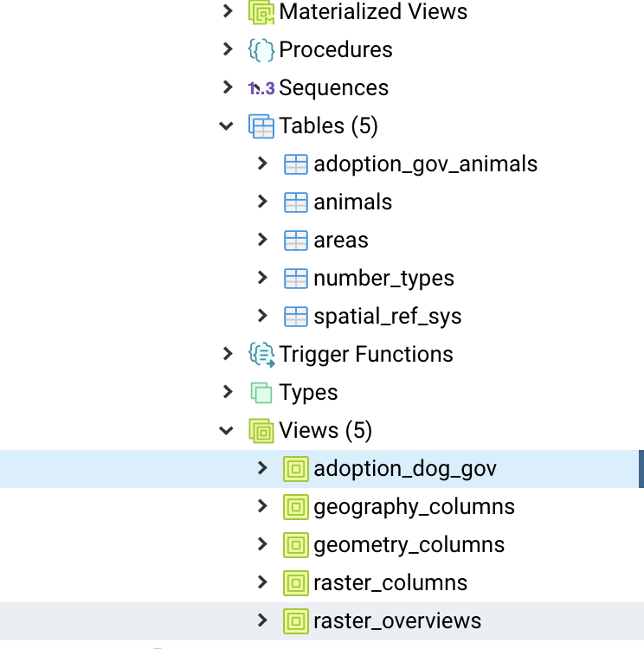Select the geography_columns view
Viewport: 644px width, 649px height.
coord(414,507)
